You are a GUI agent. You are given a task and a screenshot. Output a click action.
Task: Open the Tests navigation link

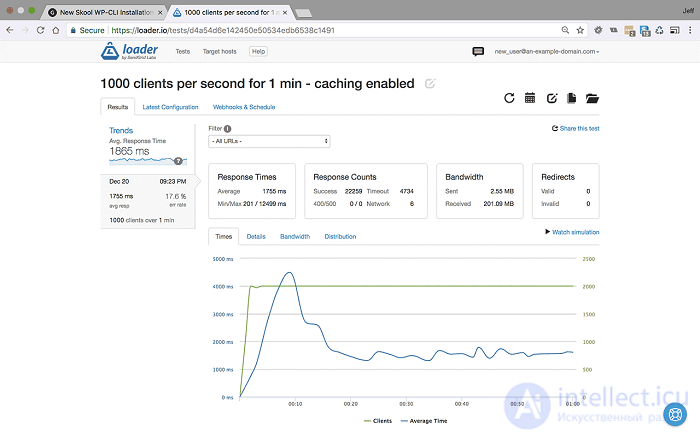183,51
